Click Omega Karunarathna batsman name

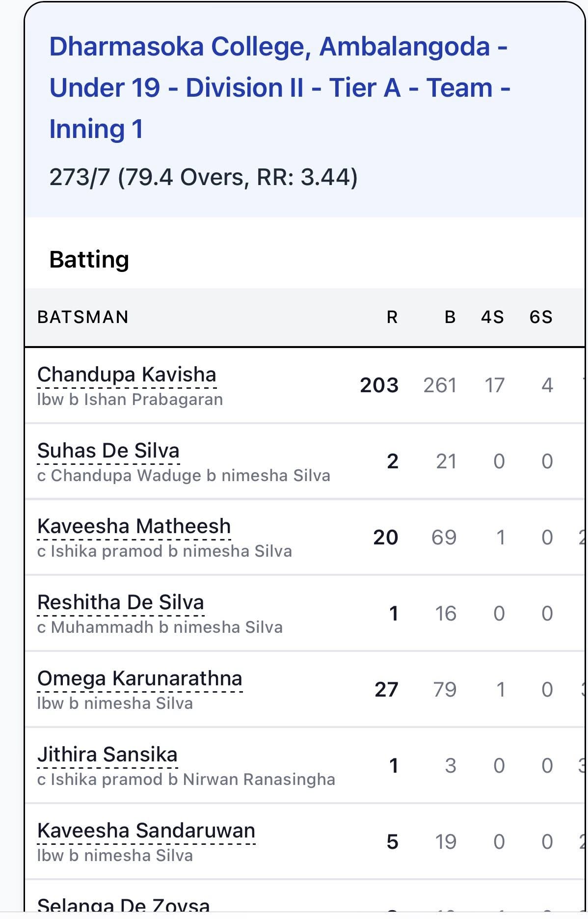[x=140, y=678]
